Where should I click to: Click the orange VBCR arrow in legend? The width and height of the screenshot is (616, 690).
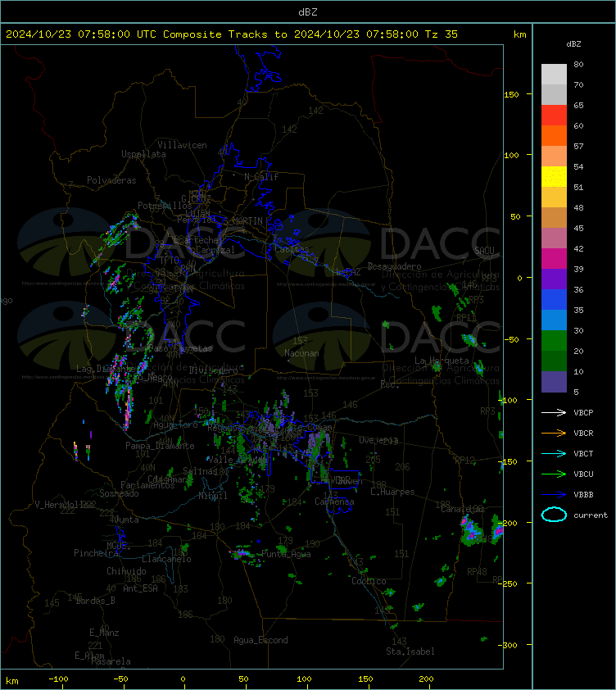click(554, 433)
